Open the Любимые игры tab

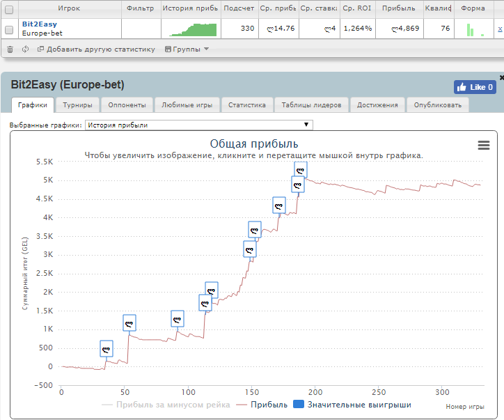click(x=187, y=105)
